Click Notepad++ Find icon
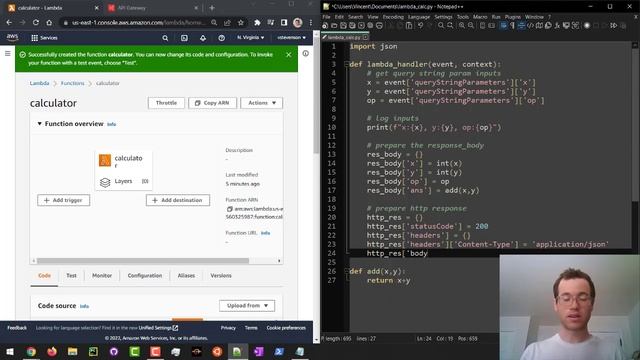 point(441,25)
